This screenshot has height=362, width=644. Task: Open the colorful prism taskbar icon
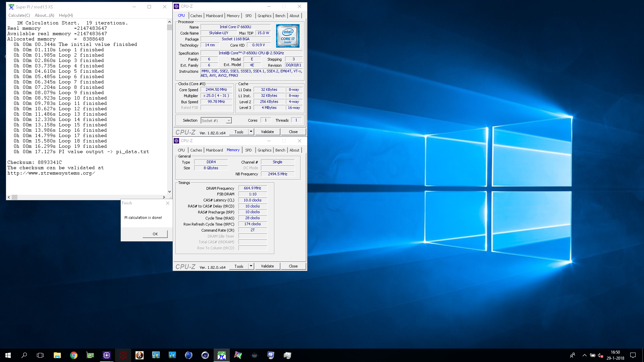pos(238,355)
